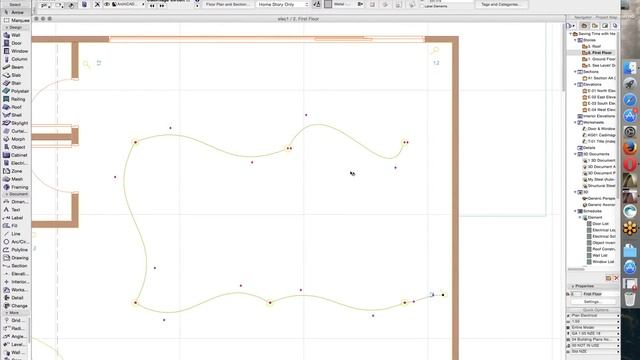
Task: Select the Framing tool
Action: coord(16,187)
